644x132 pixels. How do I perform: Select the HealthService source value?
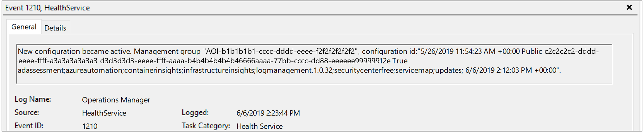coord(104,113)
